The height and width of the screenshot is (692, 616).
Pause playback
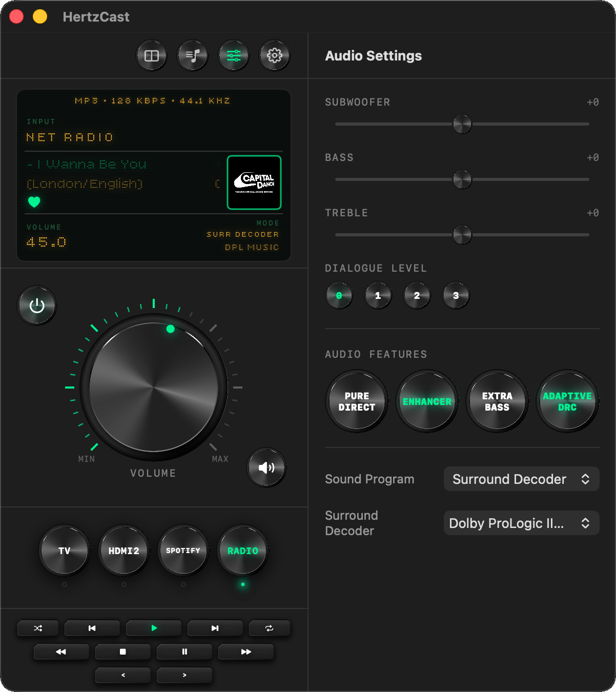tap(184, 652)
